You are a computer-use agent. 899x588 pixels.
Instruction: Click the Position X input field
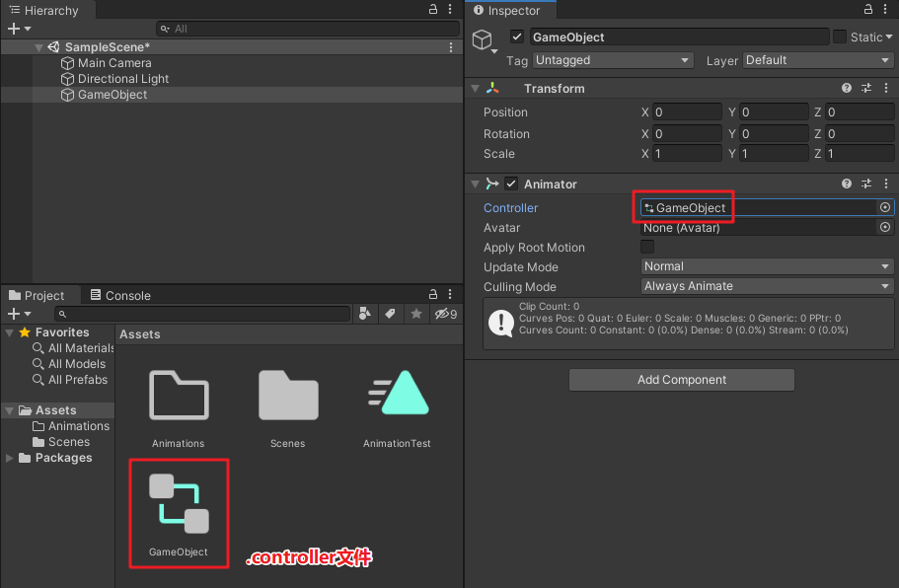point(687,112)
